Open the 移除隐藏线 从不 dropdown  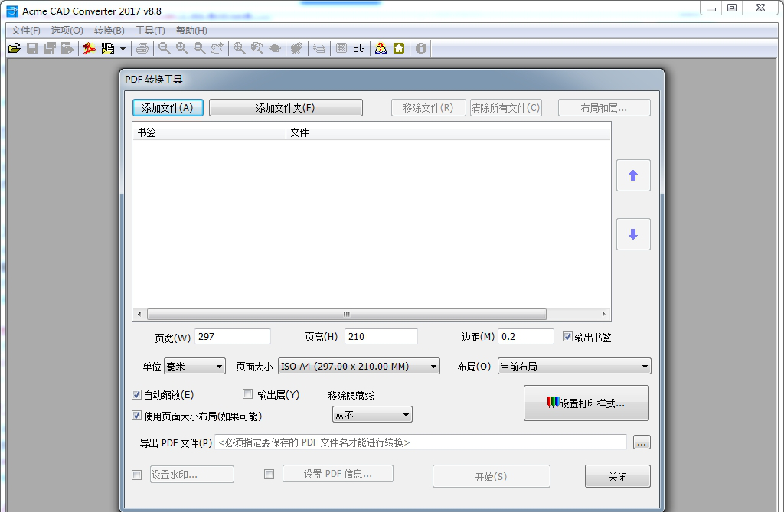click(x=373, y=414)
